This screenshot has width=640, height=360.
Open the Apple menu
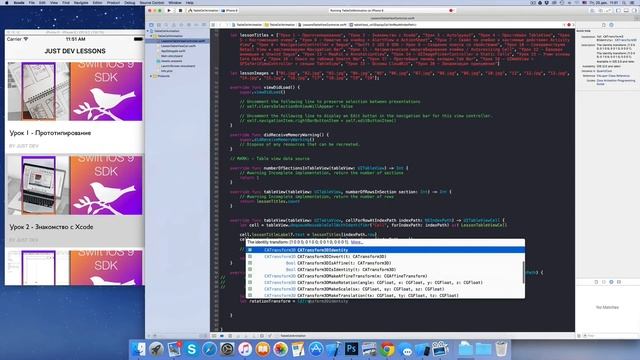(x=7, y=2)
